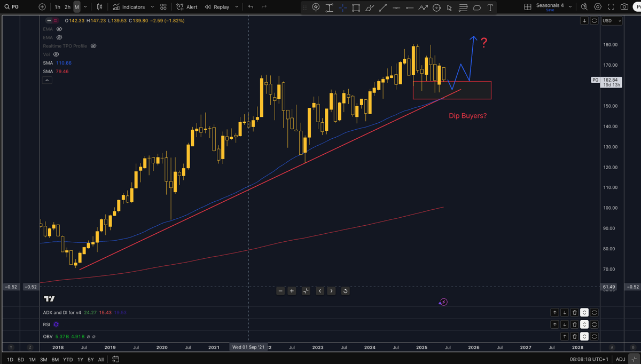Screen dimensions: 641x364
Task: Select the blue crosshair cursor tool
Action: coord(342,7)
